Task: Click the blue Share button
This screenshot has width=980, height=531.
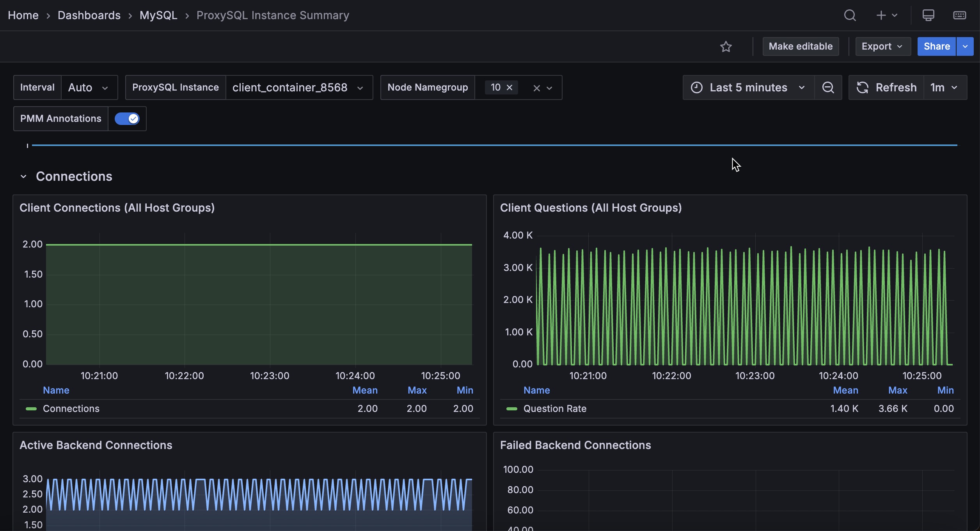Action: (x=936, y=46)
